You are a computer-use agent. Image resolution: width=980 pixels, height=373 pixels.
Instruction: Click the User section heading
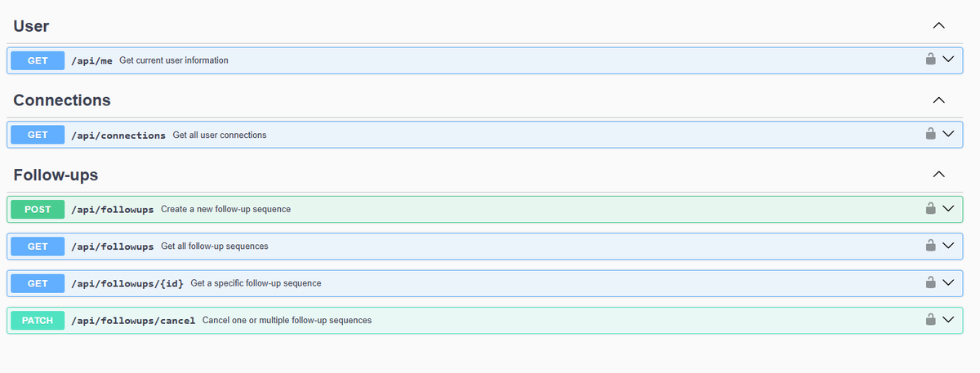[x=31, y=26]
